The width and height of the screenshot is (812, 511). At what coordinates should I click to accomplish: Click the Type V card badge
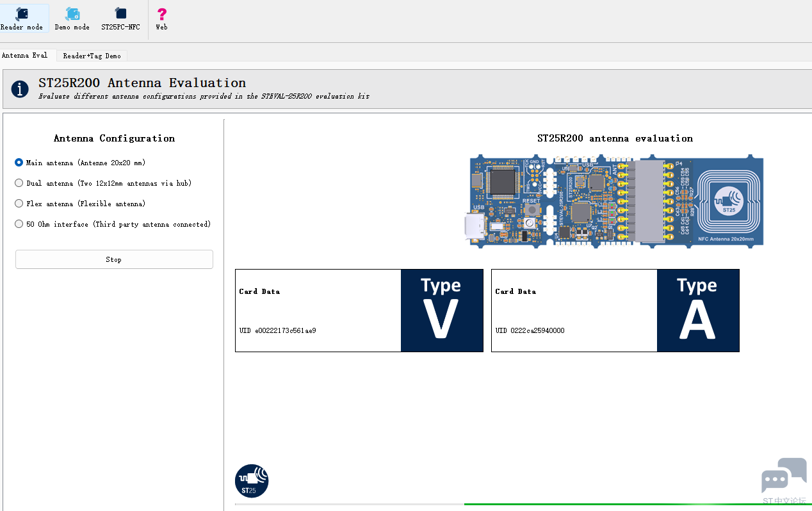click(442, 311)
